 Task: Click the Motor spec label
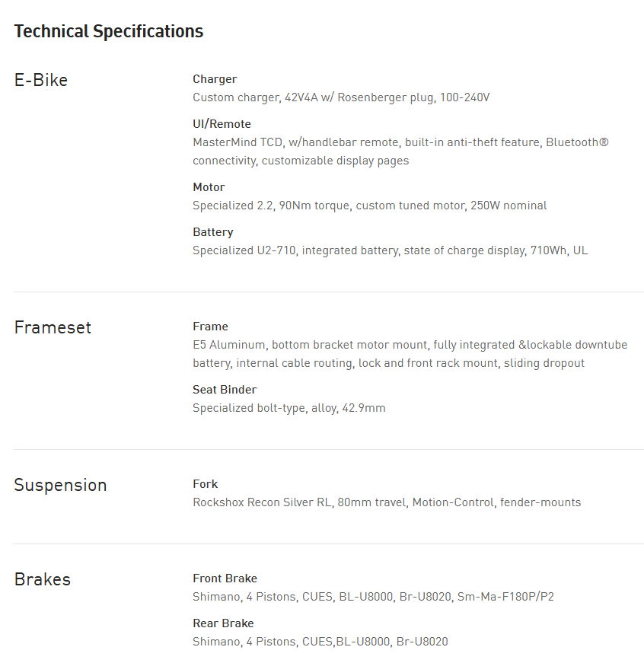click(x=209, y=187)
